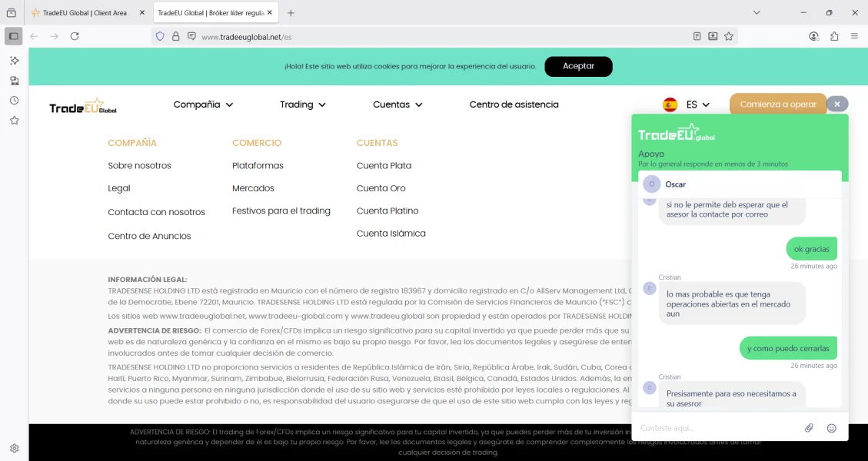The image size is (868, 461).
Task: Expand the Cuentas dropdown menu
Action: pyautogui.click(x=397, y=104)
